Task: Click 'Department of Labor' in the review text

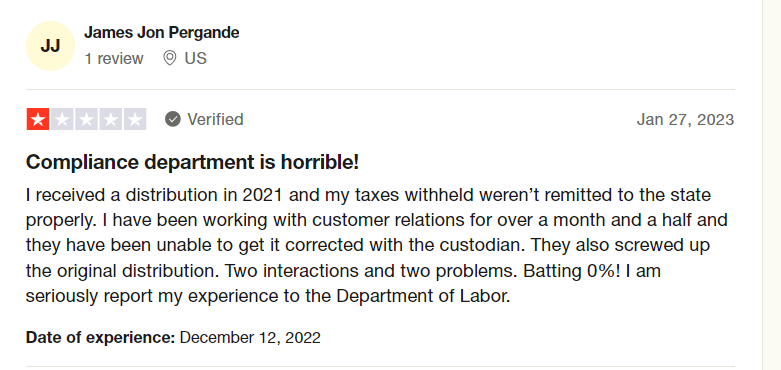Action: click(x=423, y=296)
